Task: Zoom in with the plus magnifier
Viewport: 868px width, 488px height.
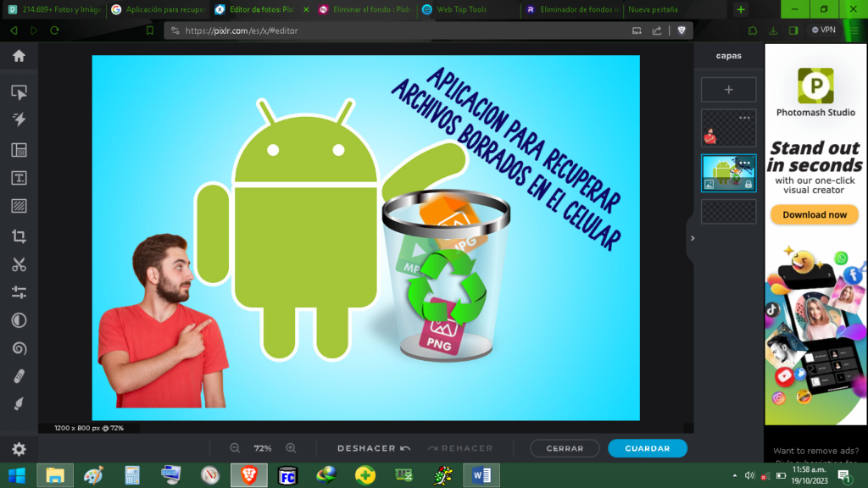Action: [291, 448]
